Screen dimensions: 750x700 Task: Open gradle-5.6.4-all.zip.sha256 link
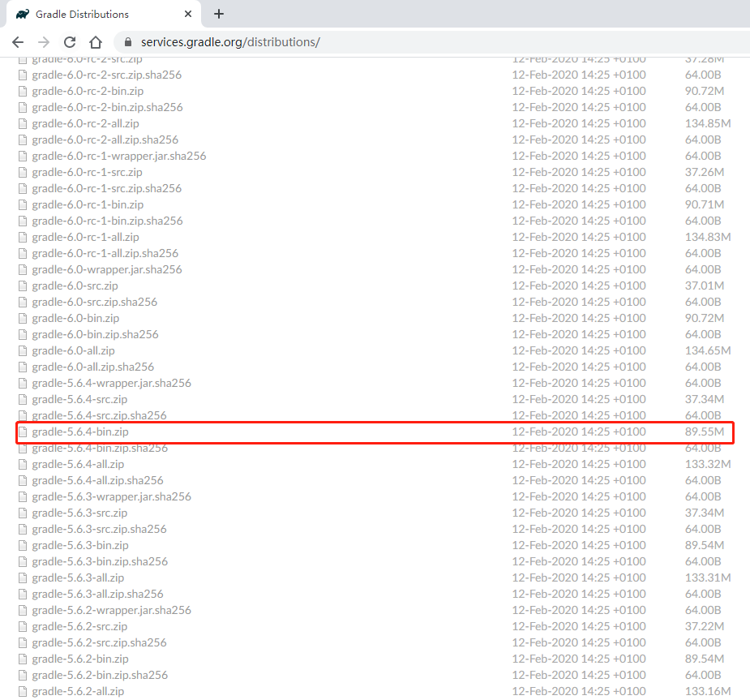click(97, 480)
